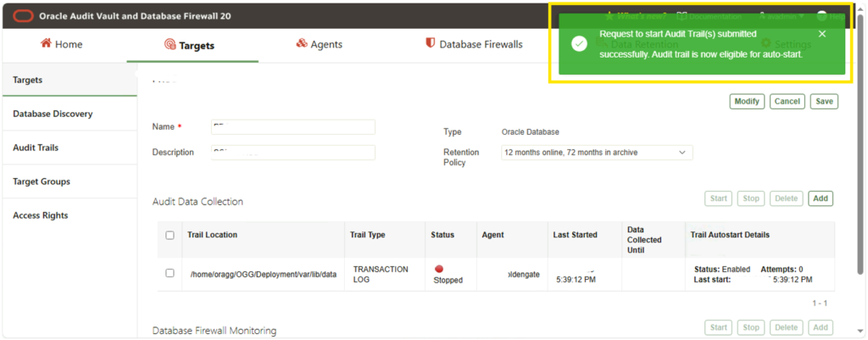Click the success checkmark icon in notification

coord(579,44)
